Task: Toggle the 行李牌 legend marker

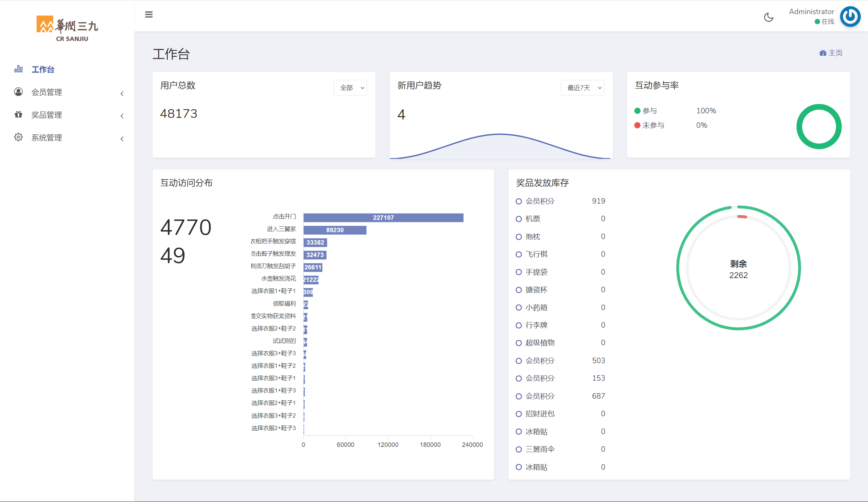Action: pyautogui.click(x=518, y=325)
